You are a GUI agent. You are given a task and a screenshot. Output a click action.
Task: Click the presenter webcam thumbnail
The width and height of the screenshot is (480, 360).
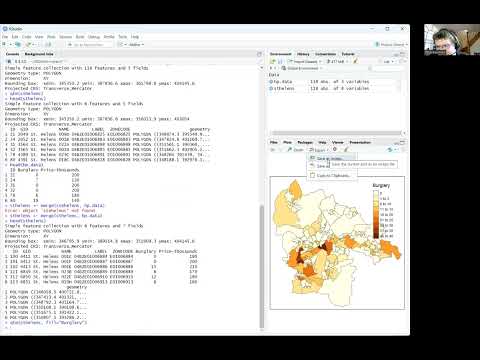[x=452, y=40]
